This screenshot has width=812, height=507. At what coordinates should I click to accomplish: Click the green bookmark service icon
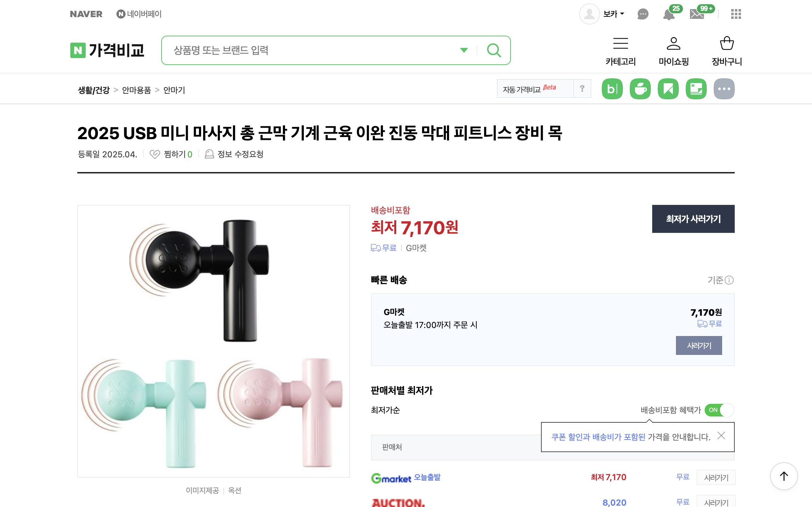click(x=668, y=88)
